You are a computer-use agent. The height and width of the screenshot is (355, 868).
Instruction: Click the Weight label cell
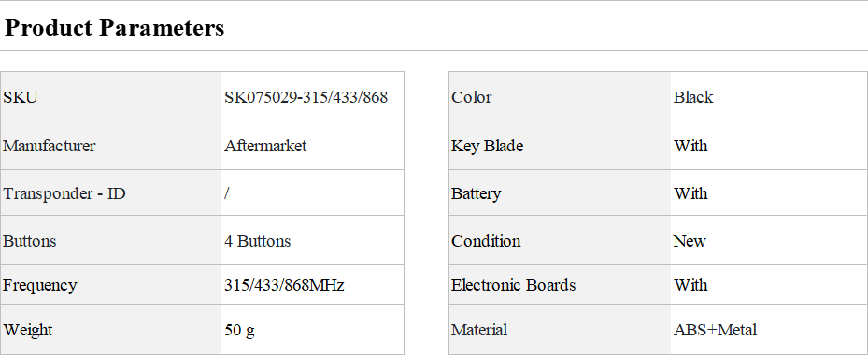(111, 330)
